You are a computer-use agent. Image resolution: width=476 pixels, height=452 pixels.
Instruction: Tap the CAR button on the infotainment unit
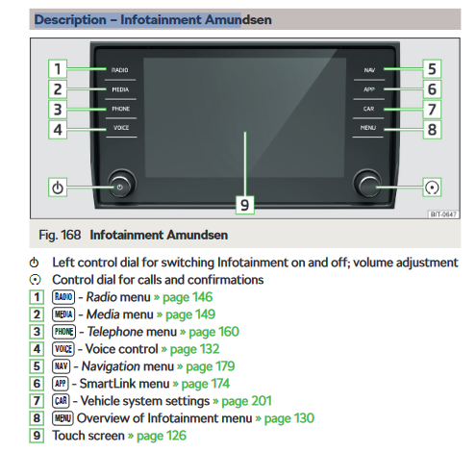[x=368, y=109]
